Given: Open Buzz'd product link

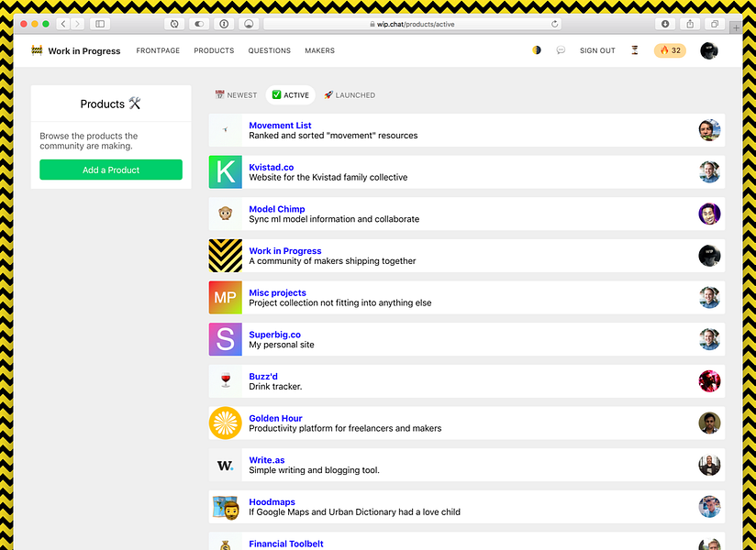Looking at the screenshot, I should point(263,377).
